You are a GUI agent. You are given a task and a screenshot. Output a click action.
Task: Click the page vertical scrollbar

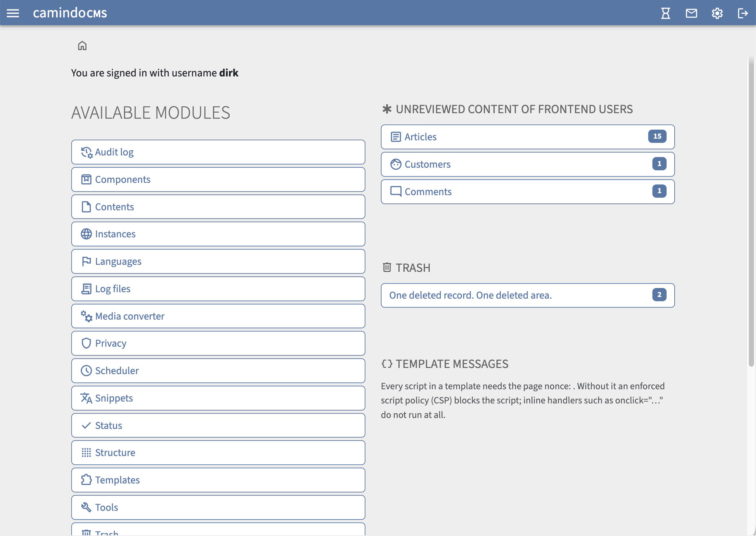(751, 212)
